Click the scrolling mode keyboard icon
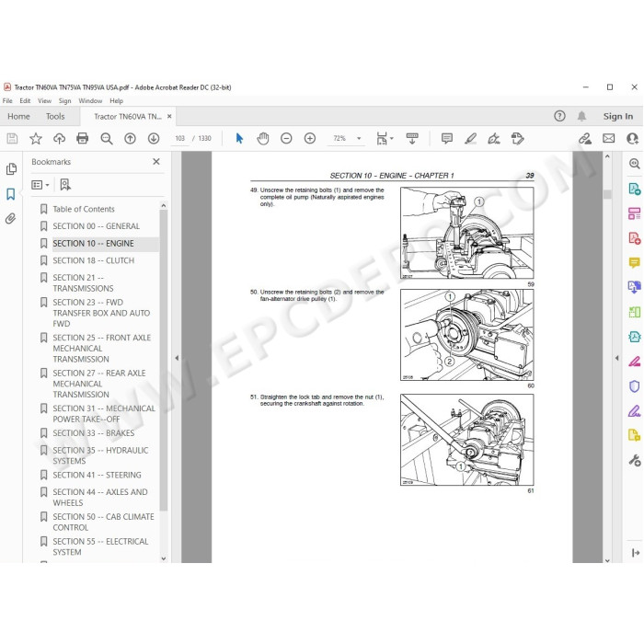The width and height of the screenshot is (644, 644). pos(412,138)
